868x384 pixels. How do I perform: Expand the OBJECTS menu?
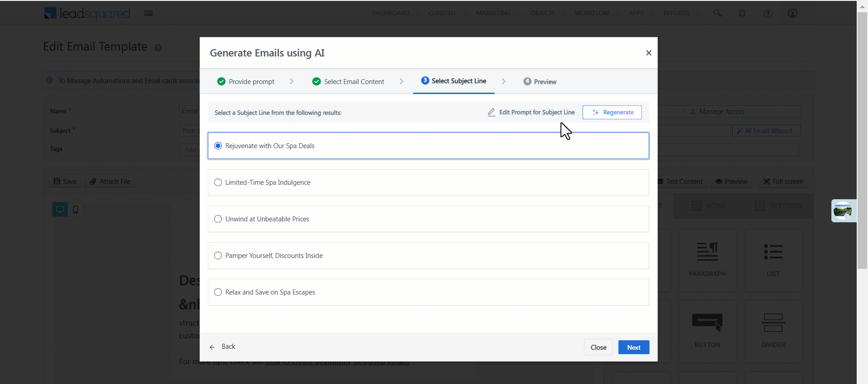point(543,13)
